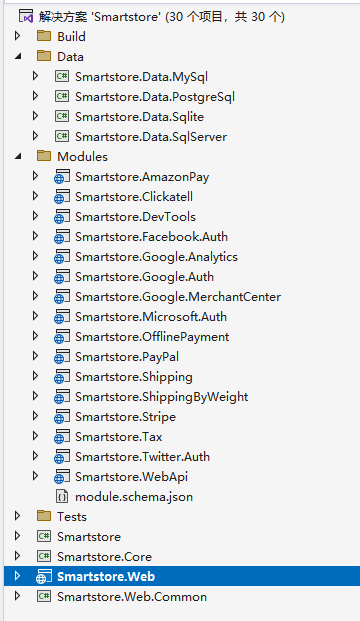Select the Smartstore.Tax label

pyautogui.click(x=119, y=437)
